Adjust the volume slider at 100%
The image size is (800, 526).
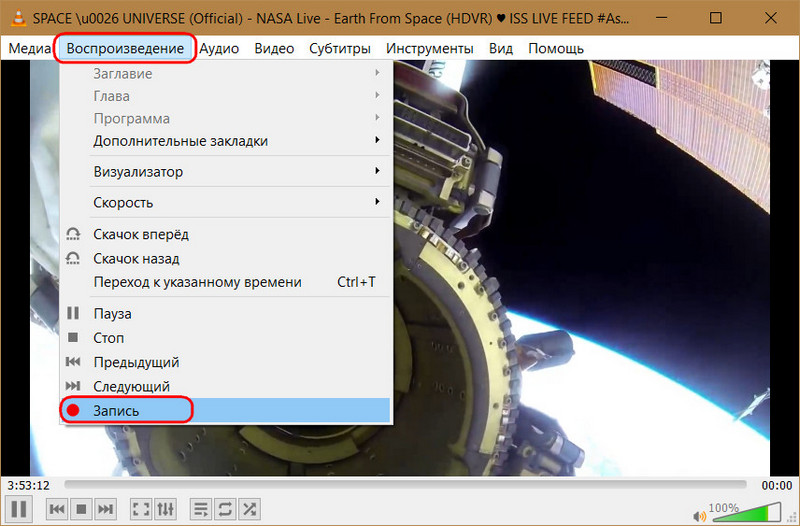(x=746, y=512)
